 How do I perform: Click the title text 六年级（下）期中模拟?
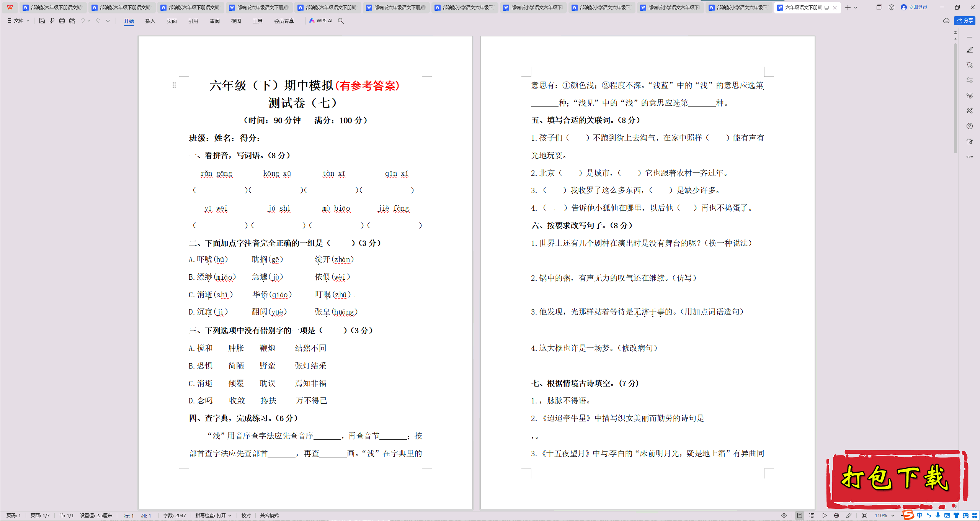click(271, 85)
